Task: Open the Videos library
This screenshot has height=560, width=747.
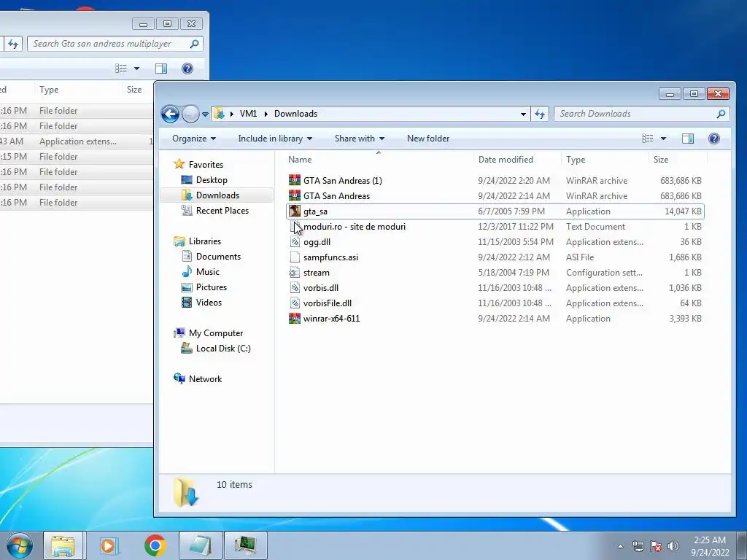Action: 209,303
